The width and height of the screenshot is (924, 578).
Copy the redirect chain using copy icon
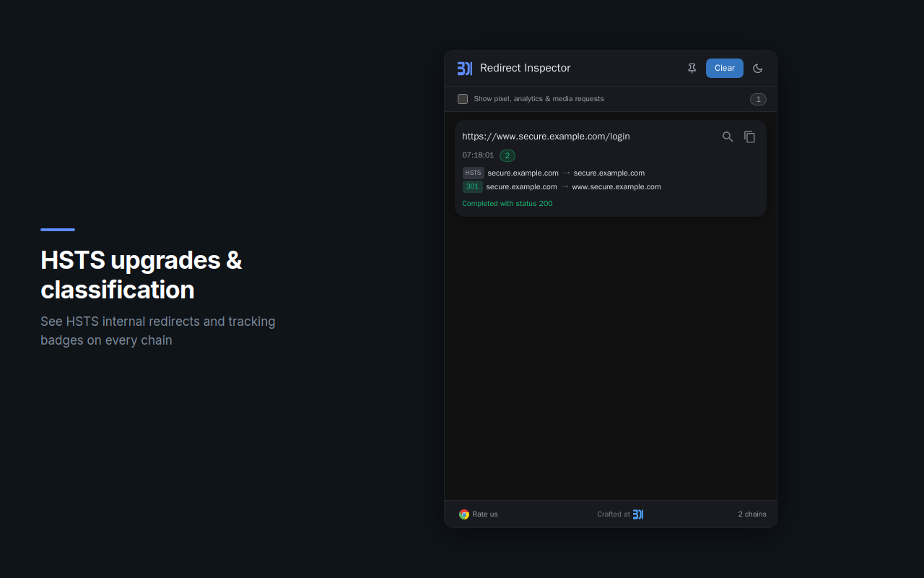[749, 136]
